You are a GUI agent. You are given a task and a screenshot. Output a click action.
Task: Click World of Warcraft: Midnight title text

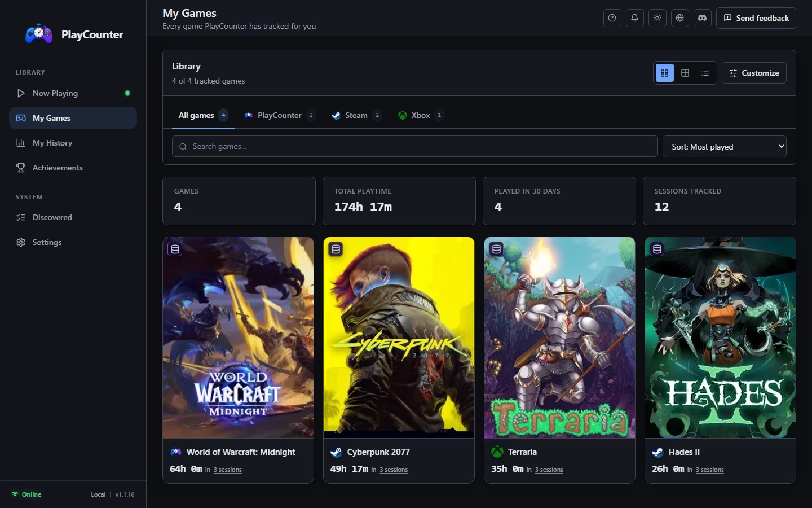point(241,452)
